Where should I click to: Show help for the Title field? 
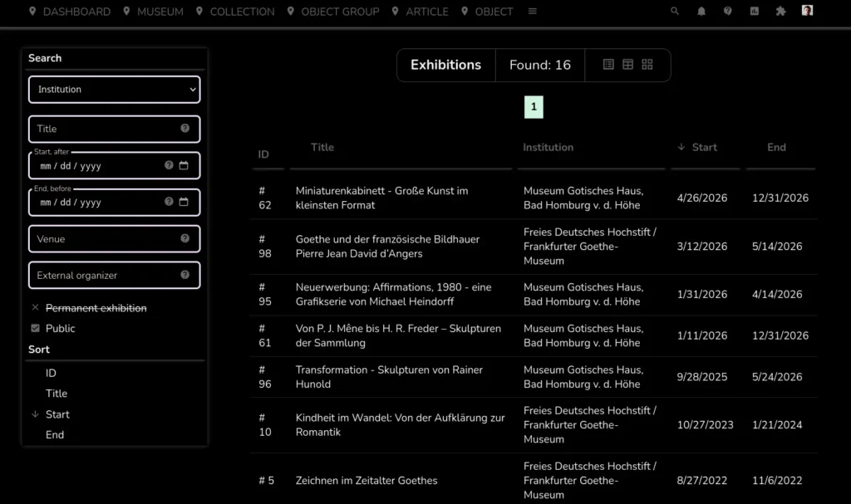pos(185,129)
